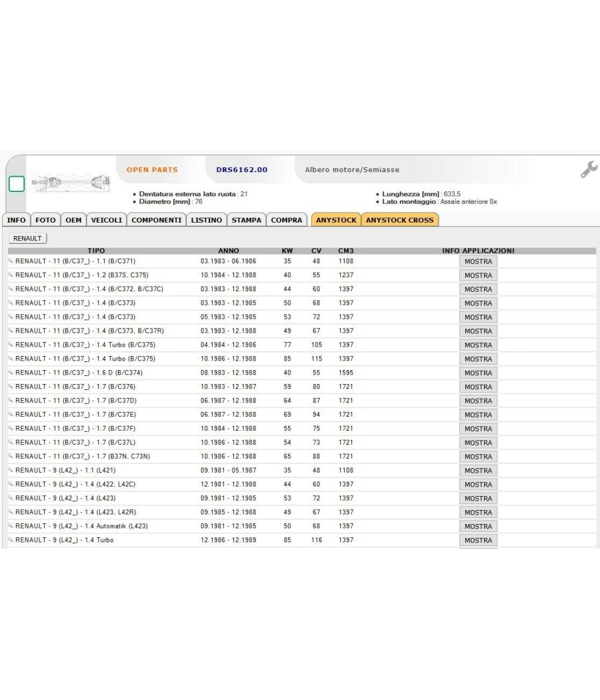Click magnifier icon for 1.7 (B/C37F) row

coord(10,428)
